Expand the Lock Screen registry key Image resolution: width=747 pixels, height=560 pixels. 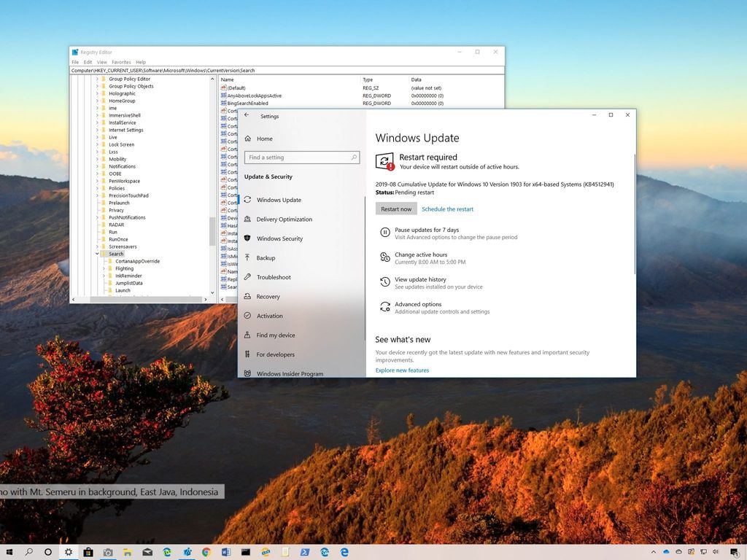(97, 144)
